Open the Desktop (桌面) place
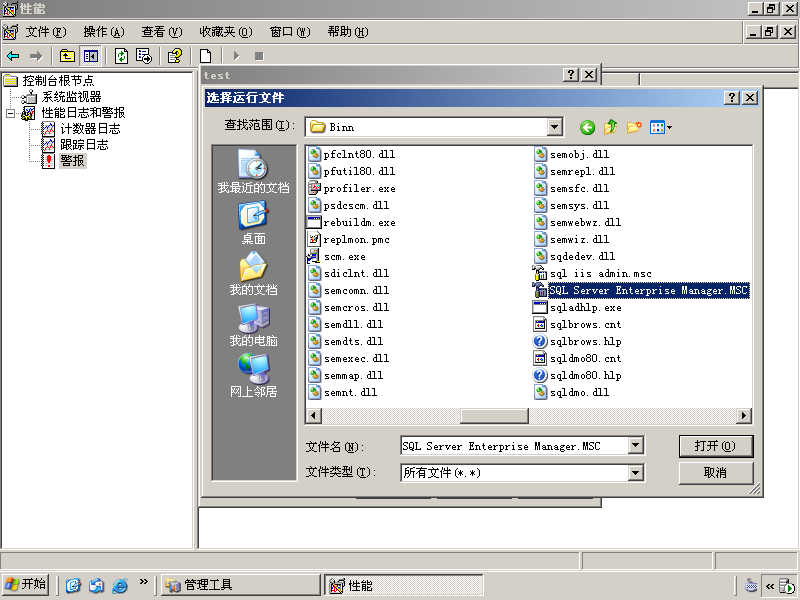800x600 pixels. pyautogui.click(x=254, y=223)
